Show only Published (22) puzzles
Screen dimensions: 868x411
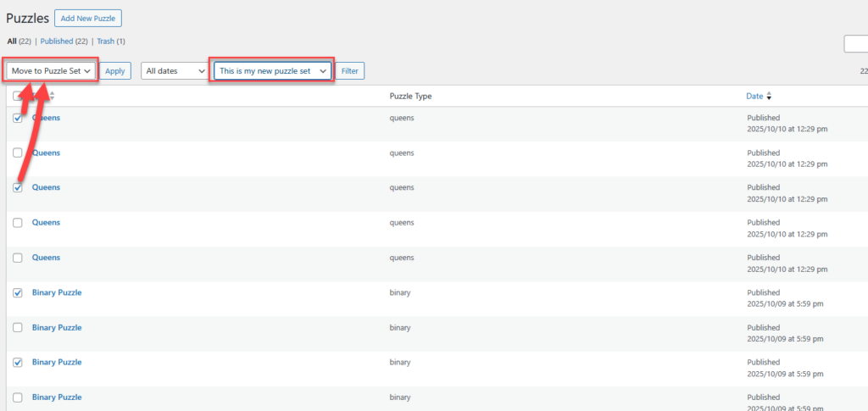64,42
